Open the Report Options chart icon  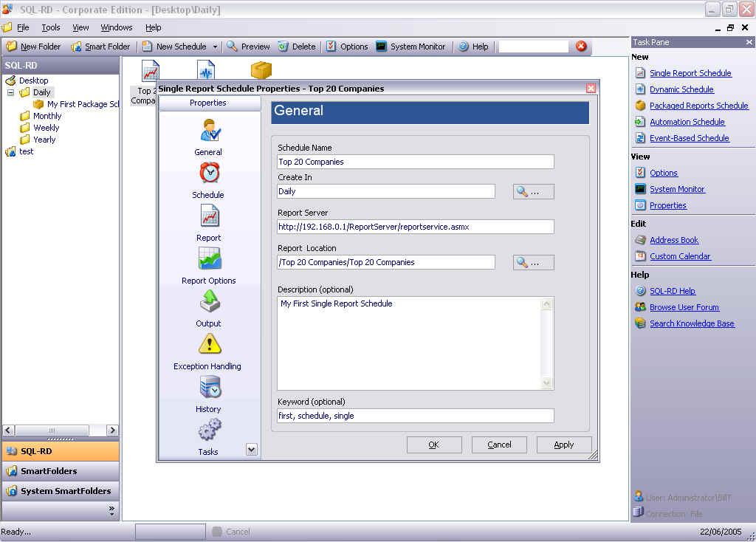coord(209,258)
